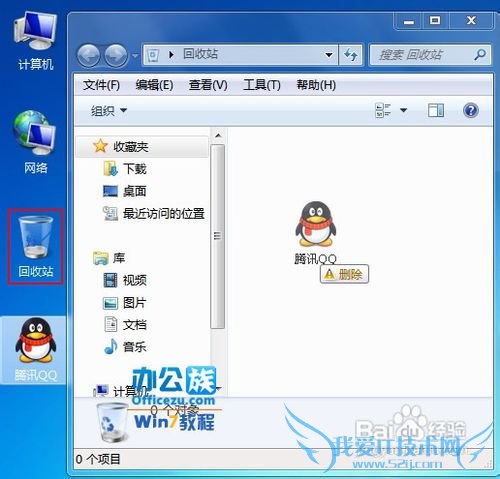Click the change view icon
This screenshot has height=479, width=500.
click(x=383, y=110)
